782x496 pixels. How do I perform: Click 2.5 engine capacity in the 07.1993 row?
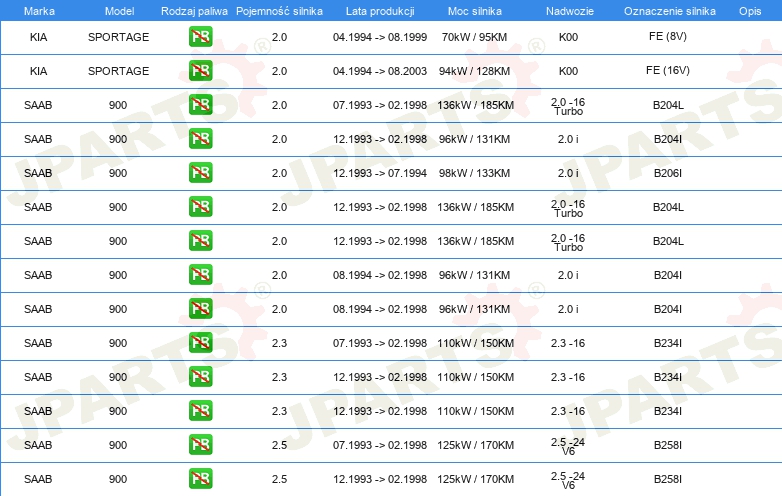point(279,445)
